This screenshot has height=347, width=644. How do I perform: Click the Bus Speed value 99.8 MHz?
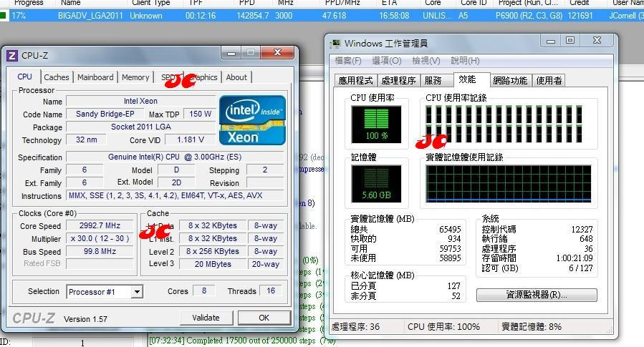point(100,251)
